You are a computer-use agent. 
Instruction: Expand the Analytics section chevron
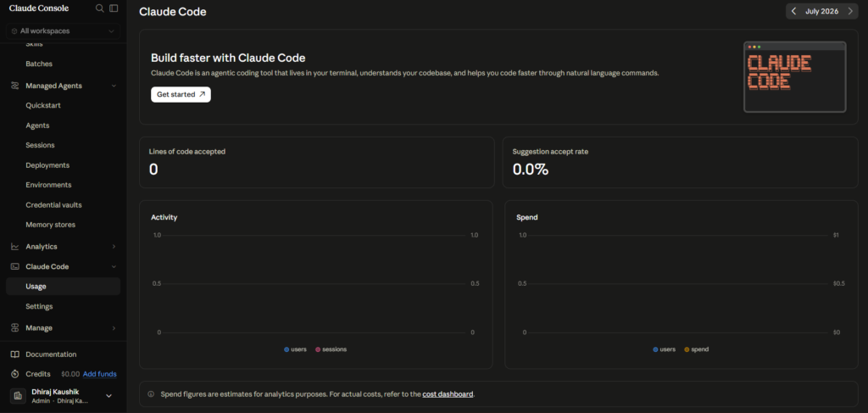click(x=114, y=247)
